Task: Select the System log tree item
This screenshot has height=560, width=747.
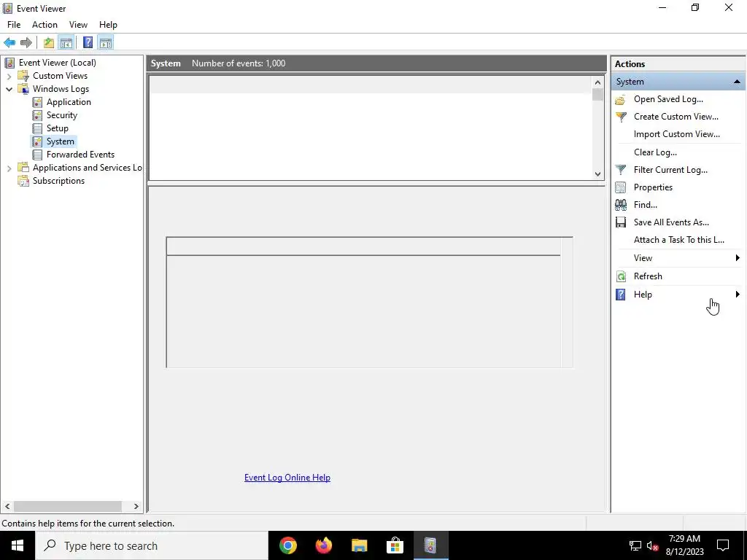Action: pyautogui.click(x=60, y=141)
